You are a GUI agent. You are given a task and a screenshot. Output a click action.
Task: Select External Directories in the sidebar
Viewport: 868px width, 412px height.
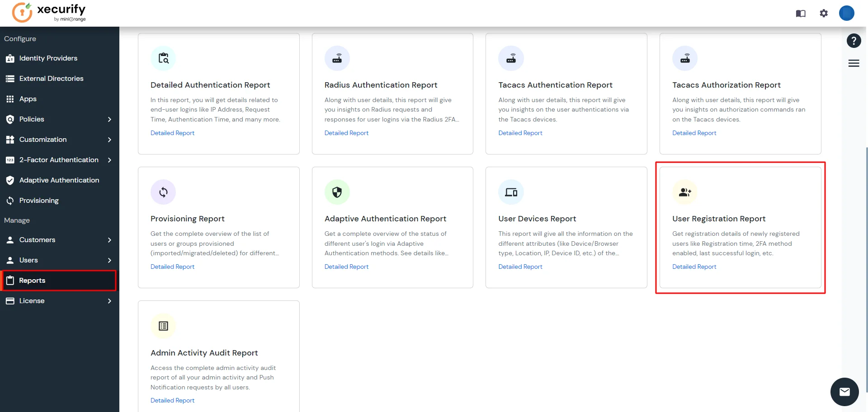[x=51, y=78]
